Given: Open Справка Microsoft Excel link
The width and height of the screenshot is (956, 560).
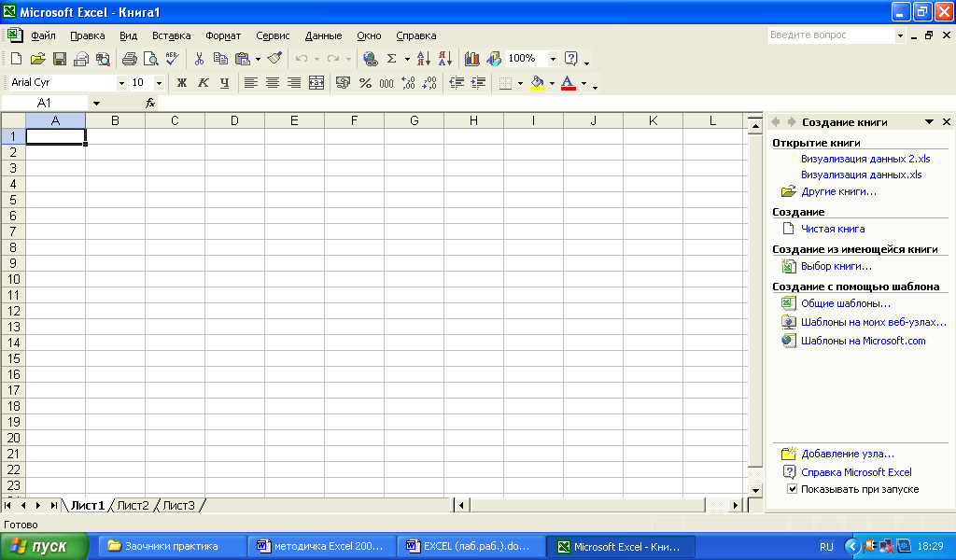Looking at the screenshot, I should pos(856,471).
